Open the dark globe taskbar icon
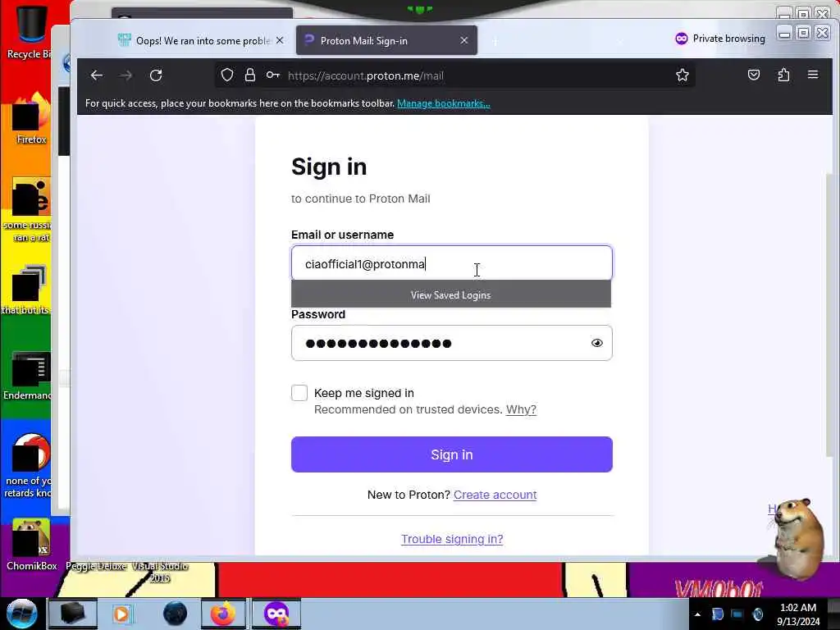The width and height of the screenshot is (840, 630). click(176, 614)
